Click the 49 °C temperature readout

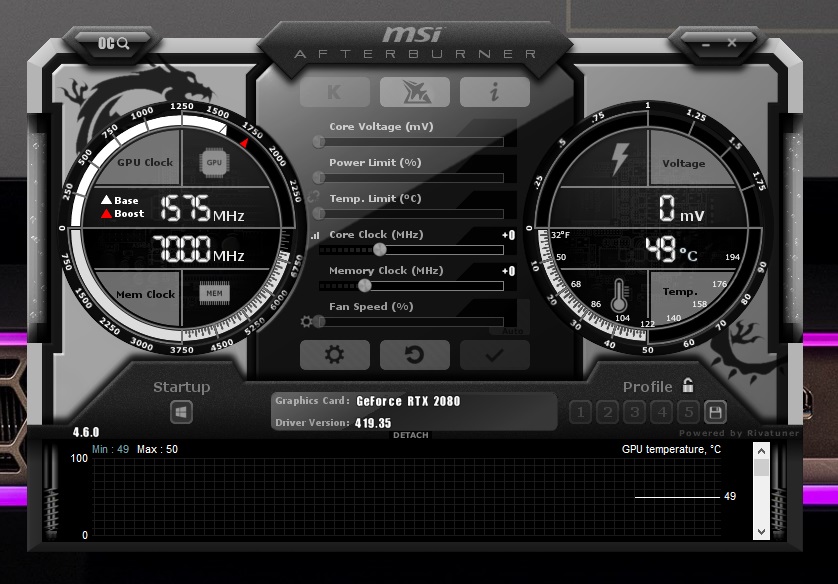click(671, 250)
